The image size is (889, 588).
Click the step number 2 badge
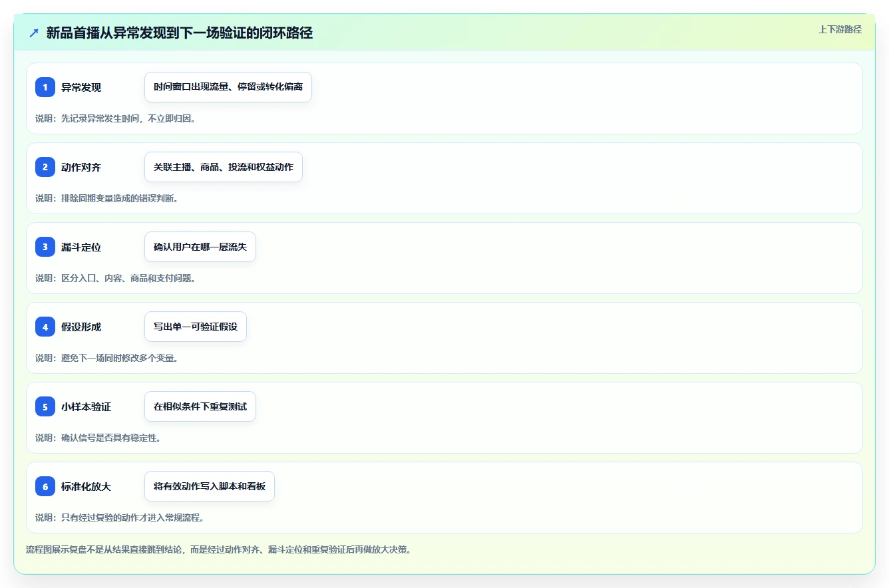(45, 167)
